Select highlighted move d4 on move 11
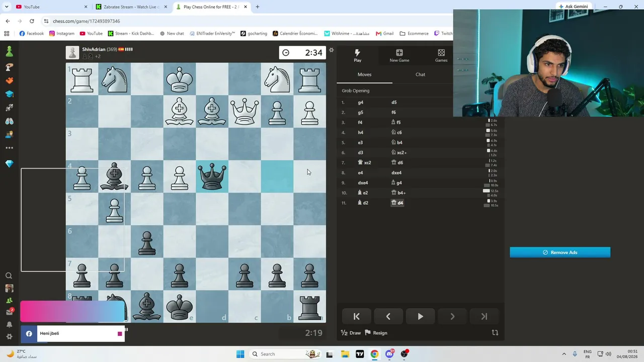644x362 pixels. 397,203
